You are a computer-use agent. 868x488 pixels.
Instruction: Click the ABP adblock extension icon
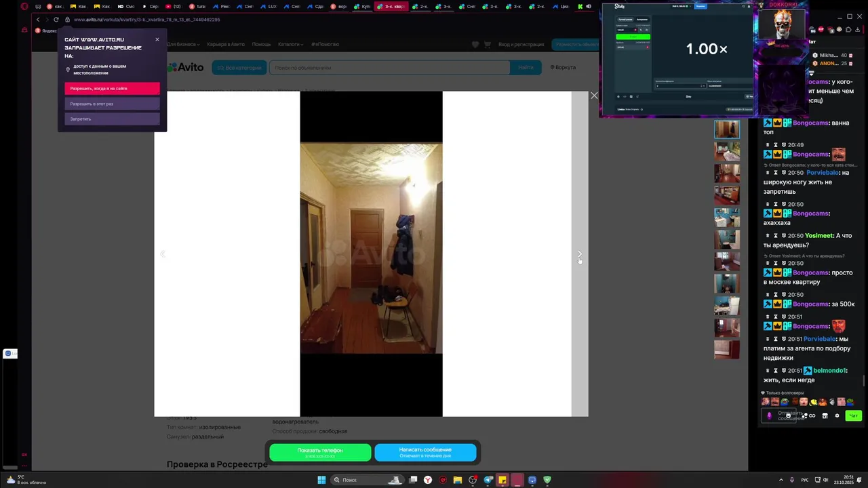821,30
